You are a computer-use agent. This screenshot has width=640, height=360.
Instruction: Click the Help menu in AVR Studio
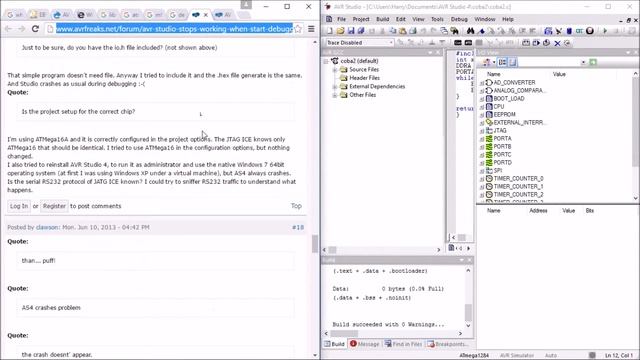508,19
